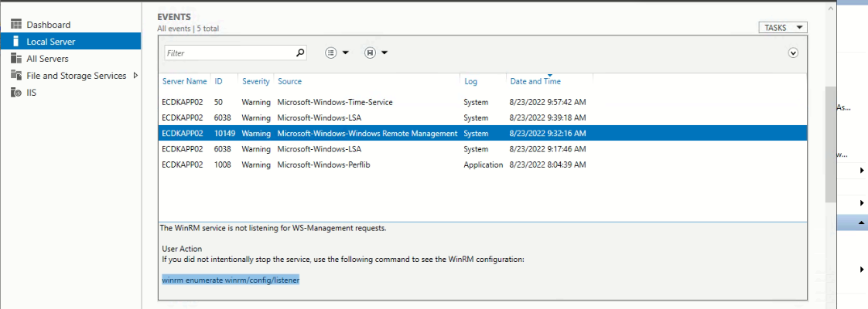Viewport: 868px width, 309px height.
Task: Click the User Action heading text
Action: (x=182, y=249)
